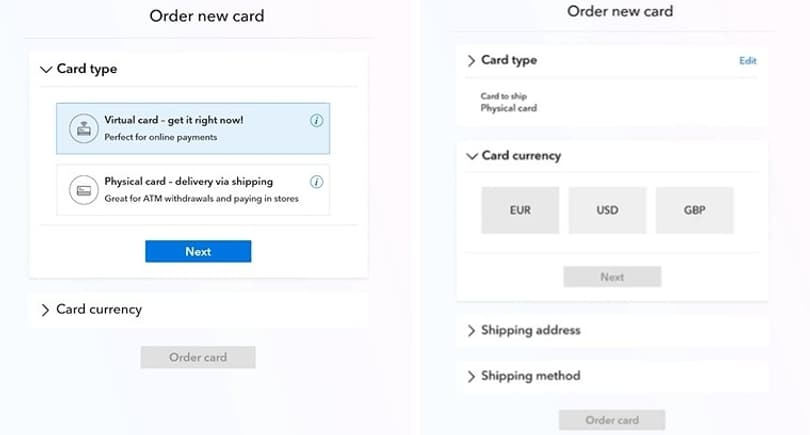The image size is (810, 435).
Task: Choose GBP as card currency
Action: click(x=694, y=211)
